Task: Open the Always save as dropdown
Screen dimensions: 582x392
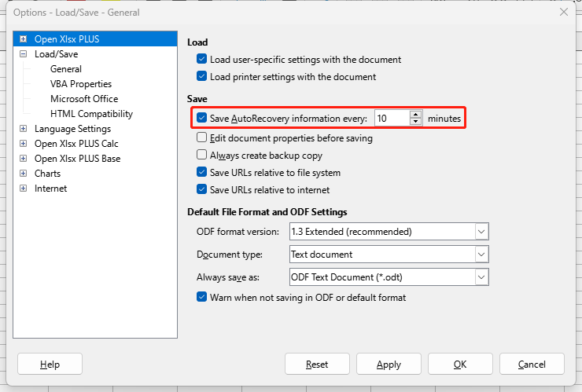Action: point(481,277)
